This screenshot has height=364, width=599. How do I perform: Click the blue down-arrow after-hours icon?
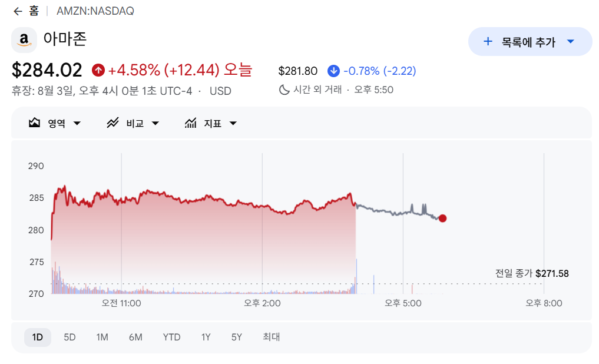(x=333, y=71)
